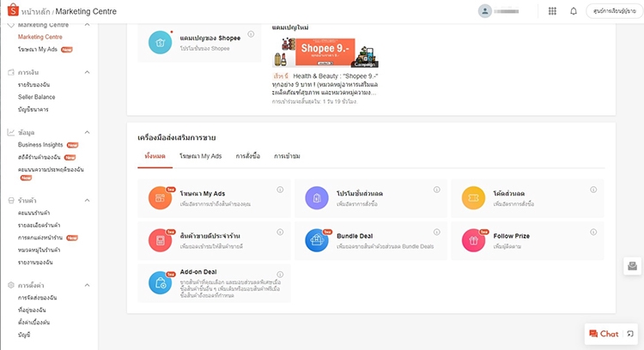Collapse the การตั้งค่า sidebar section
This screenshot has width=644, height=350.
(x=87, y=285)
